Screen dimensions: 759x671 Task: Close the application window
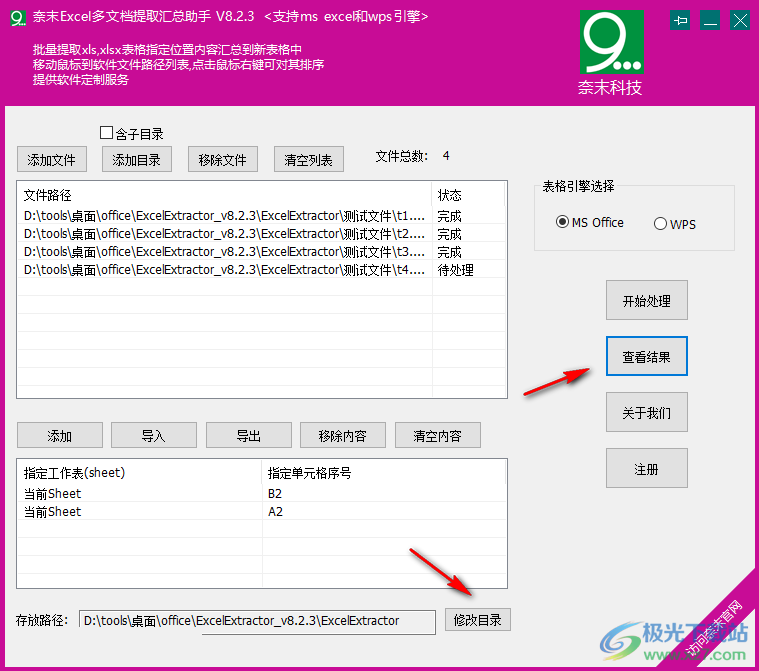pyautogui.click(x=740, y=21)
